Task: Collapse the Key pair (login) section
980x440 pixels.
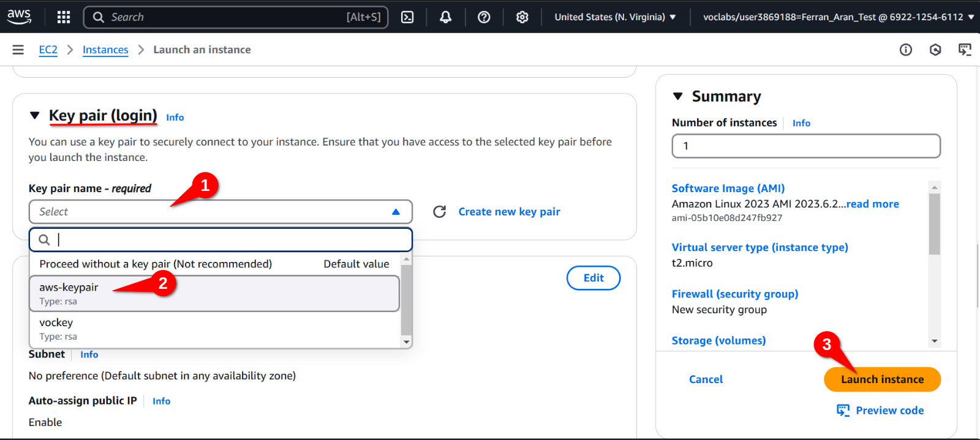Action: [35, 115]
